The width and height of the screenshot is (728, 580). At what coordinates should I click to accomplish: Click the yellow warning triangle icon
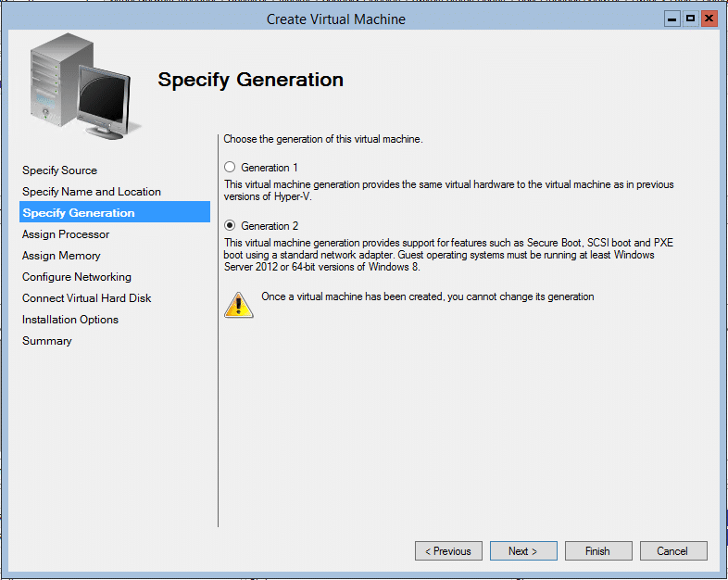238,304
